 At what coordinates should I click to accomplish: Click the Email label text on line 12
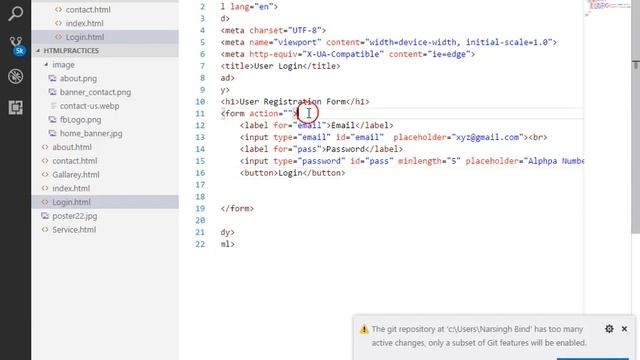[342, 125]
